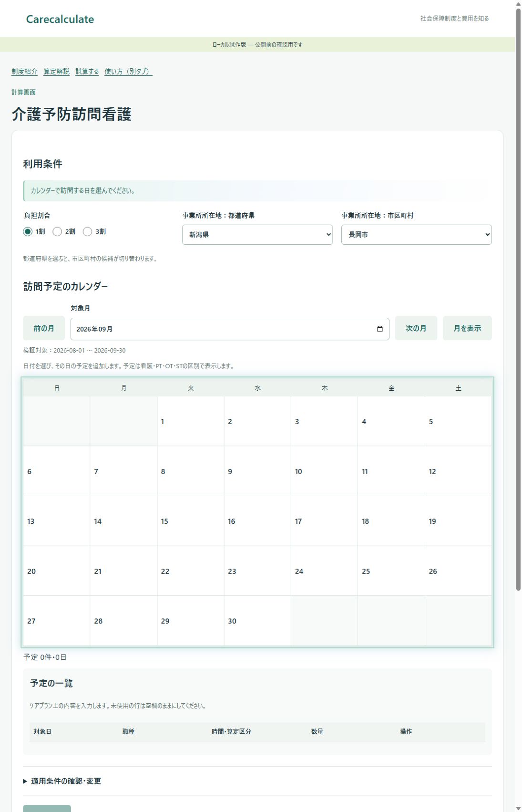Select day 25 in the calendar
Image resolution: width=522 pixels, height=812 pixels.
[x=391, y=571]
